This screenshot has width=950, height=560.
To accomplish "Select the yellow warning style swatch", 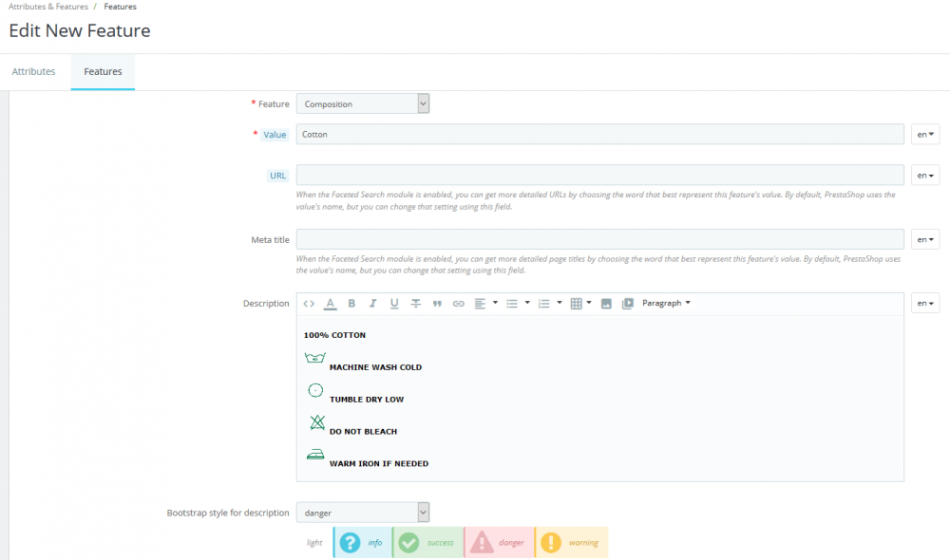I will click(571, 543).
